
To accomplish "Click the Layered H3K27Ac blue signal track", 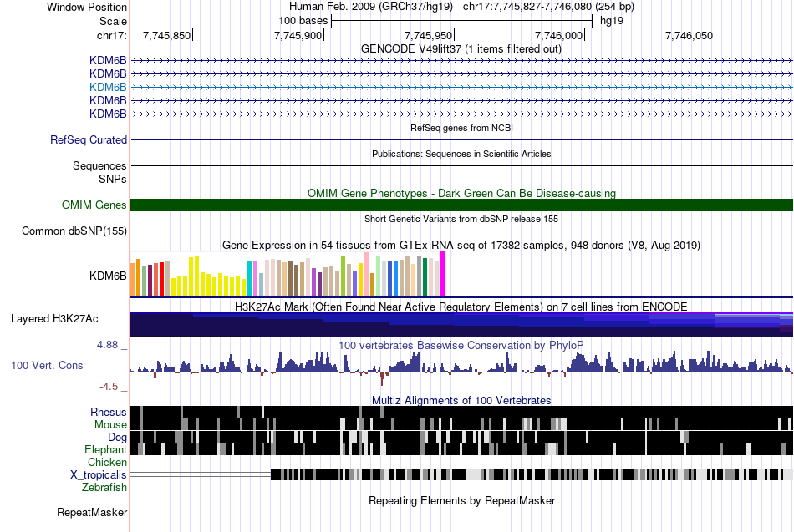I will coord(461,325).
